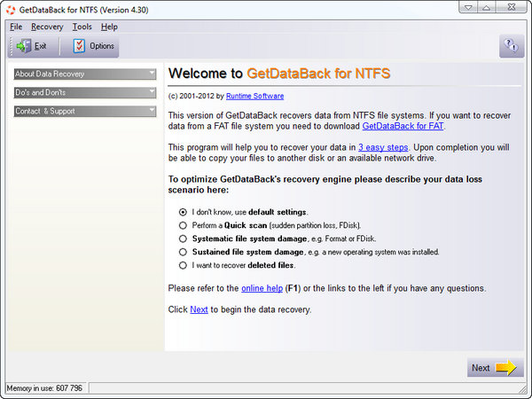Select Sustained file system damage option
The width and height of the screenshot is (532, 399).
click(183, 252)
